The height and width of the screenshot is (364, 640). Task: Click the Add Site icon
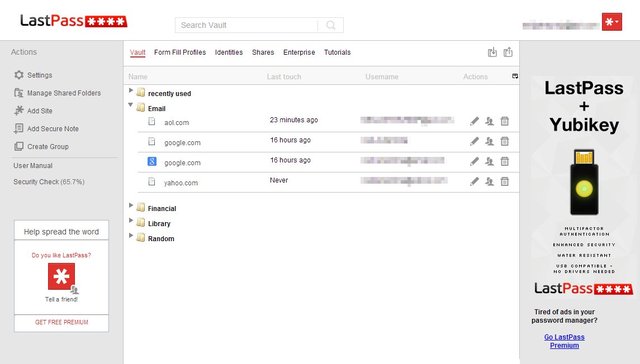19,111
